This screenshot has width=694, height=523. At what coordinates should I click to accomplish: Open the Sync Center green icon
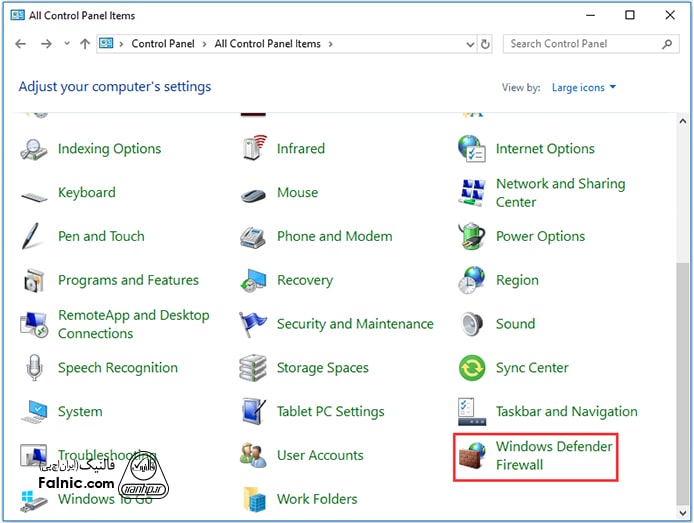tap(472, 368)
